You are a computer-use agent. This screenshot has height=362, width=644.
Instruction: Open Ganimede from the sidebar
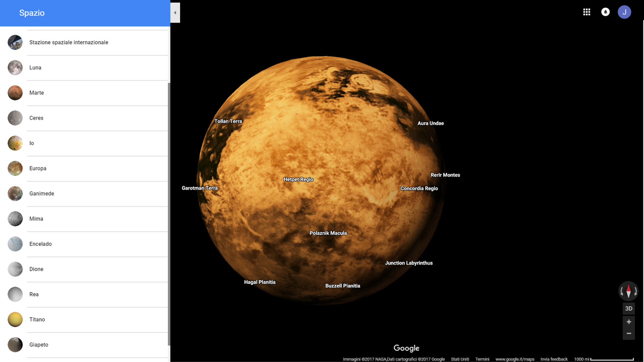tap(41, 193)
